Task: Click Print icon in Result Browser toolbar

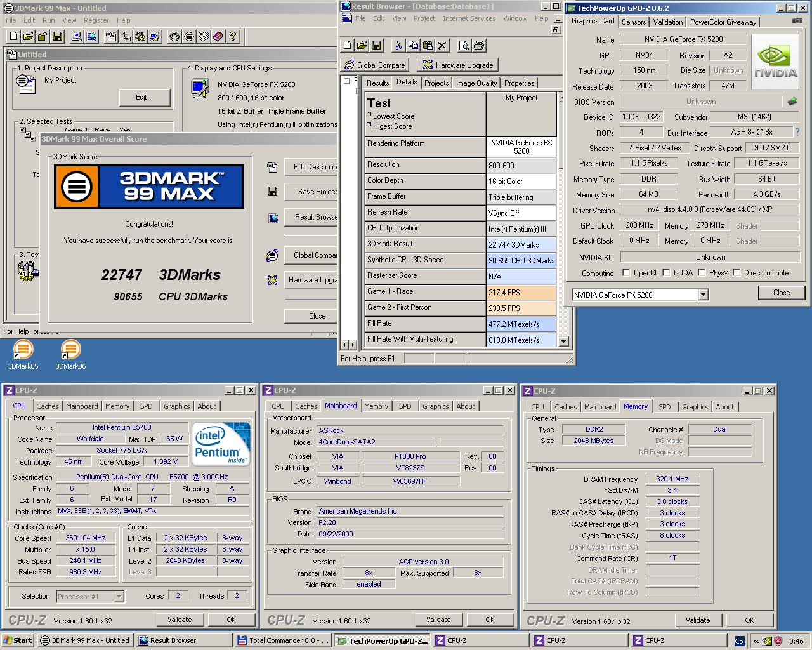Action: pos(479,45)
